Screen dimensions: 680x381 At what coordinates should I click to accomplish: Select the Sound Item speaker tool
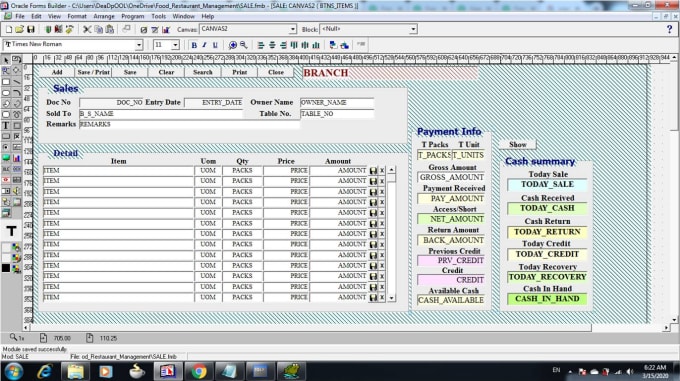point(16,191)
